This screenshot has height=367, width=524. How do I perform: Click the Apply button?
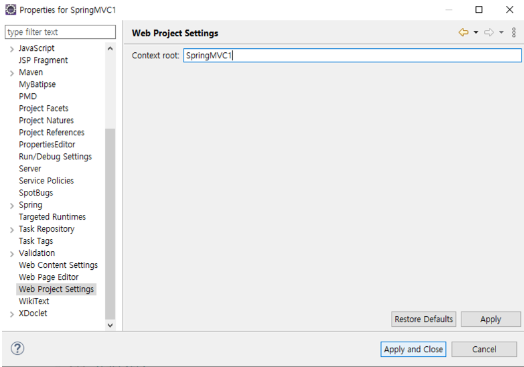[491, 319]
